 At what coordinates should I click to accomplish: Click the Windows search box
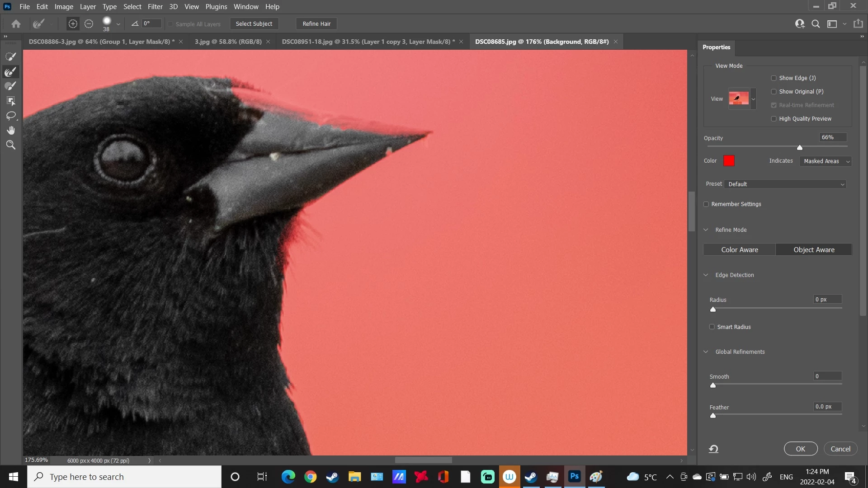coord(124,477)
